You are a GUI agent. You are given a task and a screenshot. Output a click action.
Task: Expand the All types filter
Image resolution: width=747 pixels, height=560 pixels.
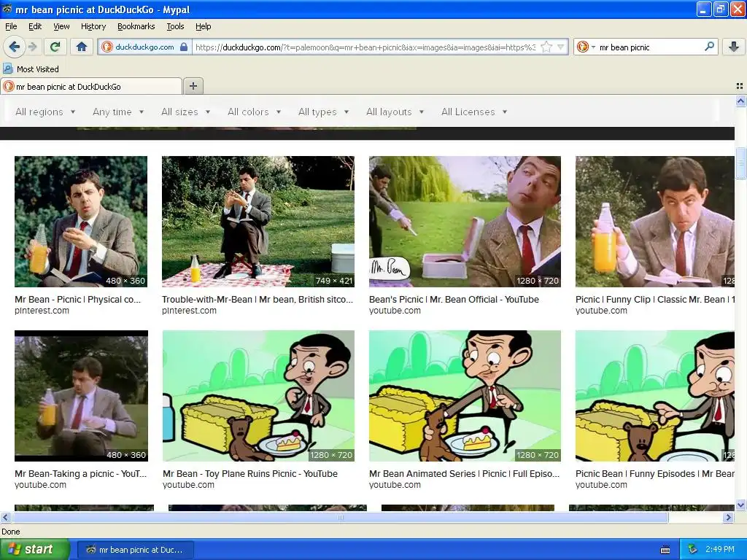click(x=323, y=112)
